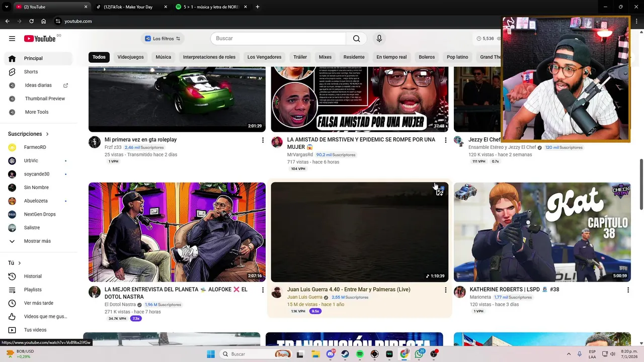Select the Tráiler chip

coord(300,57)
